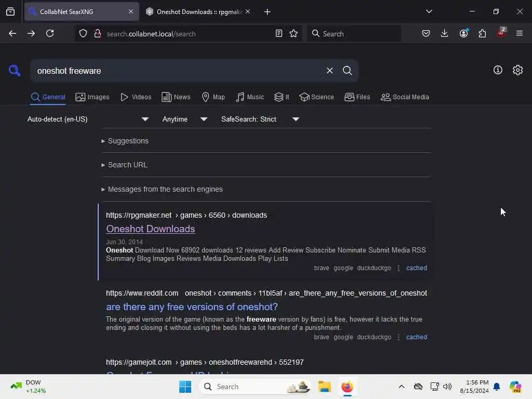Open cached copy of Oneshot Downloads result
Image resolution: width=532 pixels, height=399 pixels.
point(416,268)
